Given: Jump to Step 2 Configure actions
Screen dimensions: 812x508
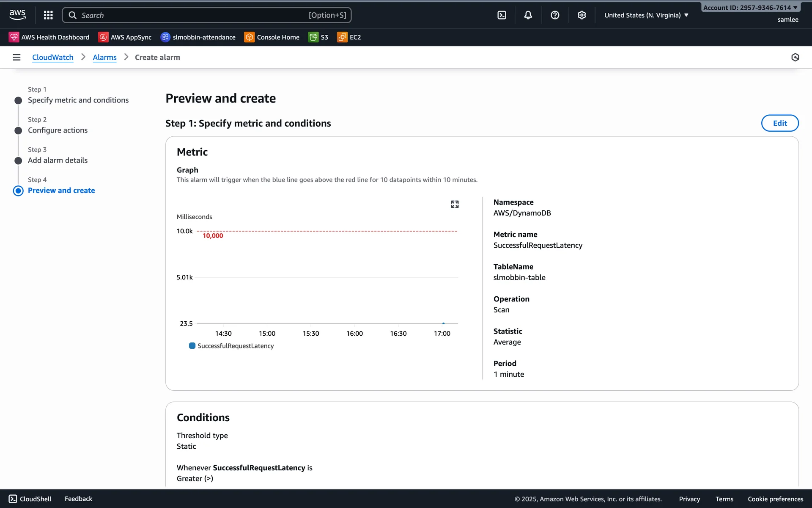Looking at the screenshot, I should [58, 130].
